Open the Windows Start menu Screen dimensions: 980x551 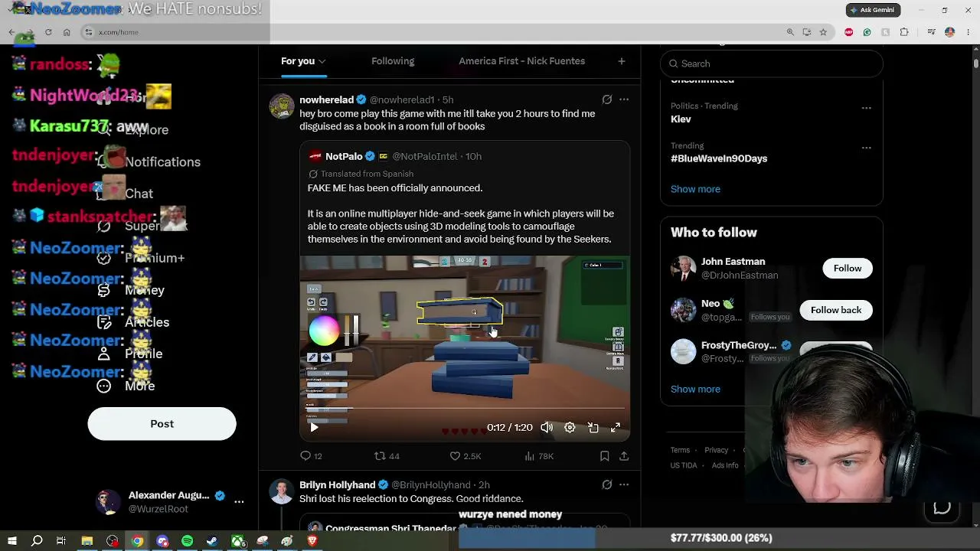pyautogui.click(x=12, y=541)
